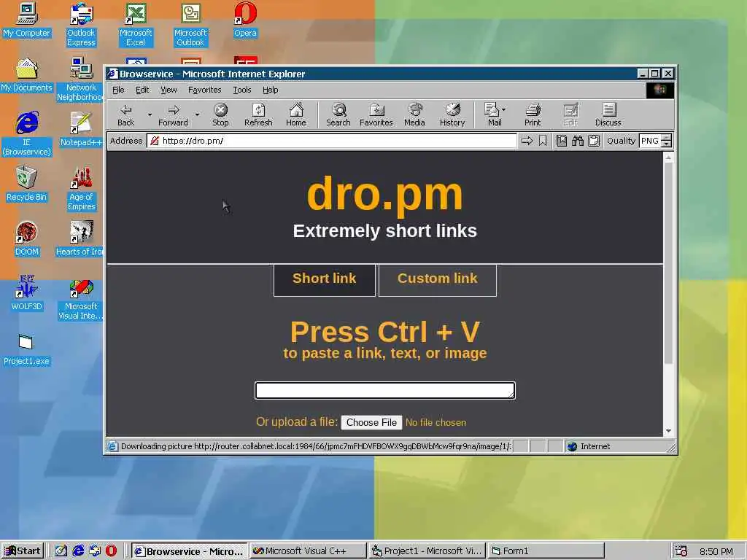This screenshot has height=560, width=747.
Task: Click the page scrollbar down arrow
Action: (668, 430)
